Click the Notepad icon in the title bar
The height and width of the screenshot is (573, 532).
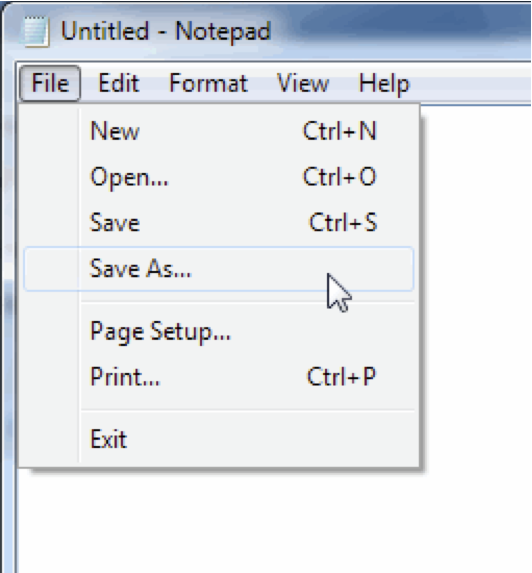(35, 31)
